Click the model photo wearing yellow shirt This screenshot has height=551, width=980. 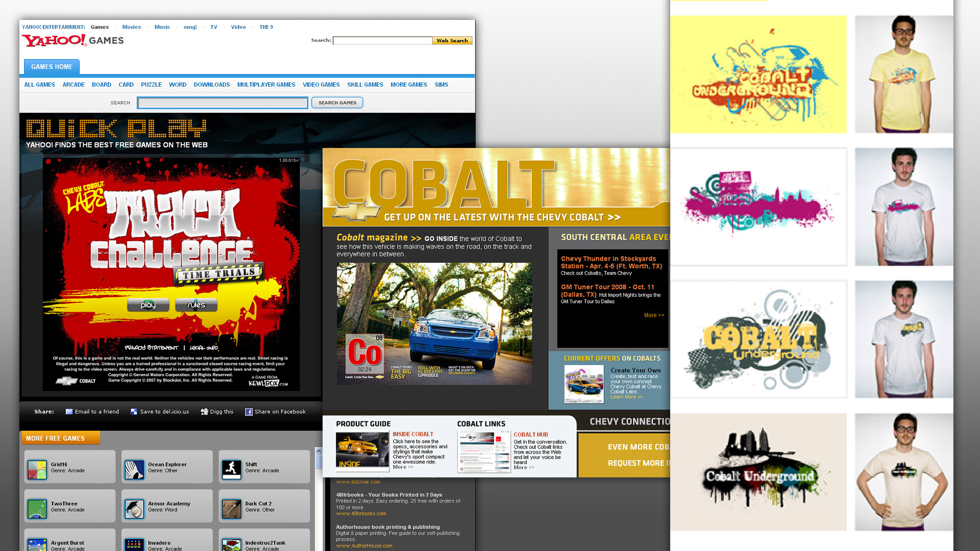[904, 74]
